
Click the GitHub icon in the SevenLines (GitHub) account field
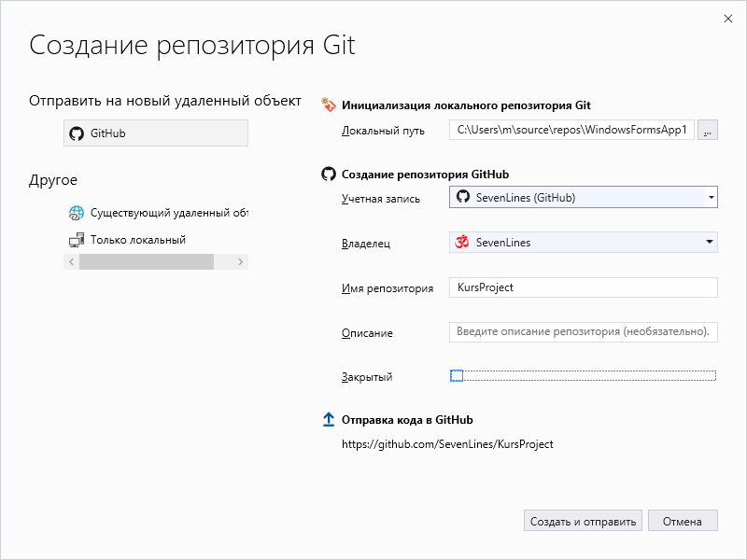pyautogui.click(x=463, y=197)
